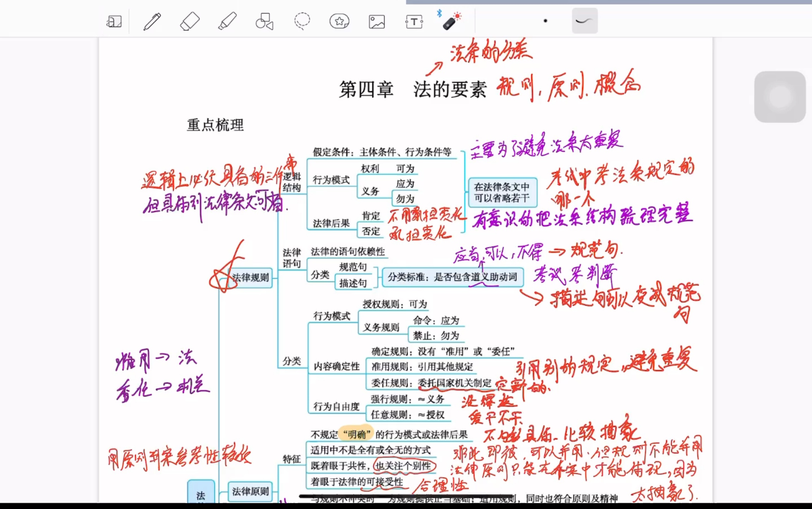
Task: Click the 重点梳理 heading
Action: click(x=215, y=125)
